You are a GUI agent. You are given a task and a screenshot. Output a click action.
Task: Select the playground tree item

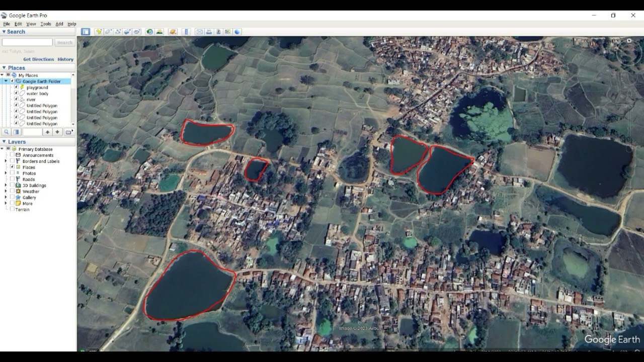click(x=37, y=87)
